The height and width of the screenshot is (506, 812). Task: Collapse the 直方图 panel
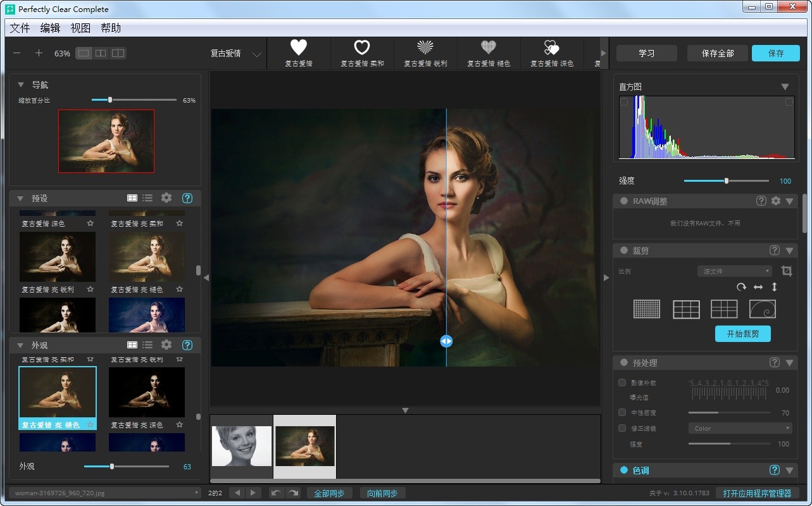(x=785, y=87)
